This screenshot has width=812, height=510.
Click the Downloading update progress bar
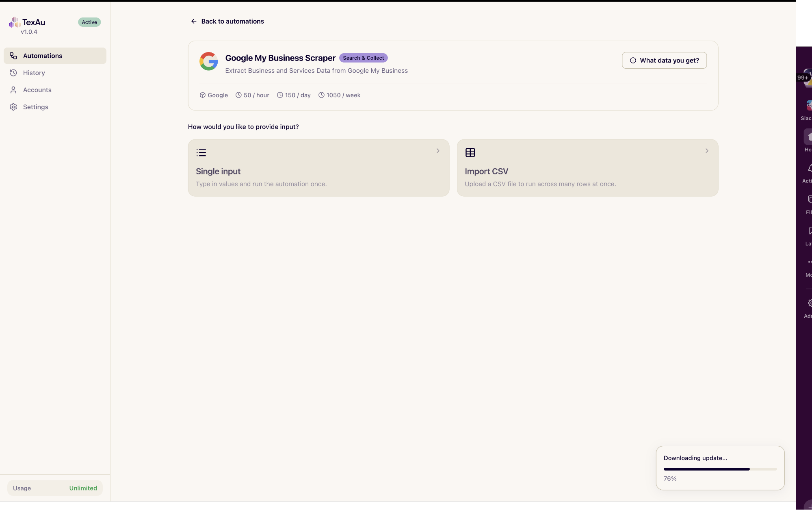pos(720,469)
